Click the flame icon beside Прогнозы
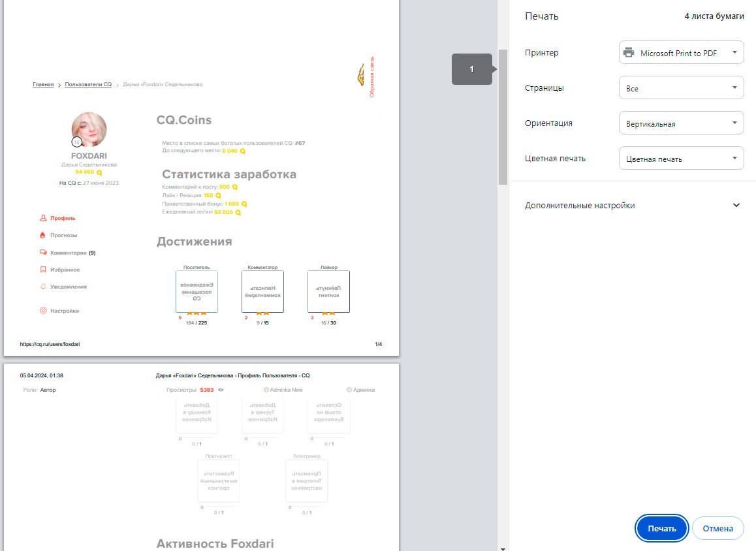The height and width of the screenshot is (551, 756). pos(43,235)
